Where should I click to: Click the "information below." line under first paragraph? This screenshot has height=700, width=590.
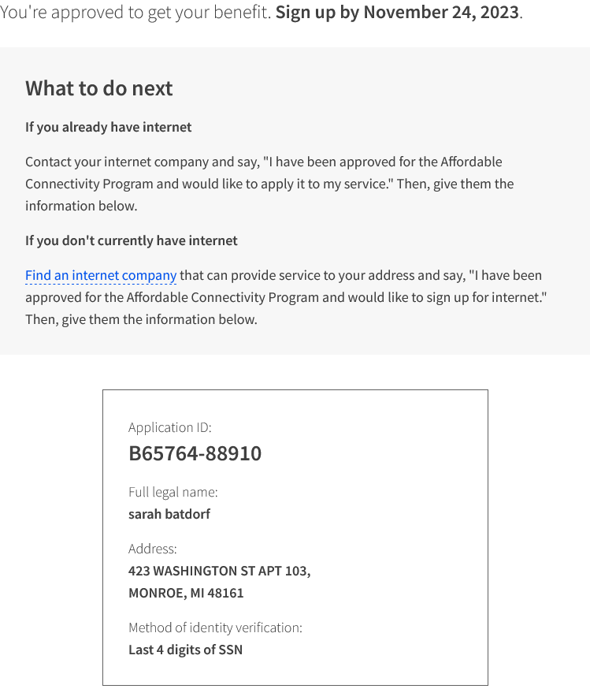click(81, 207)
